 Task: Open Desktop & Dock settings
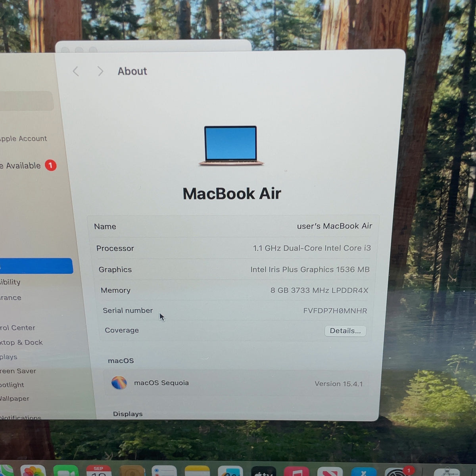click(x=21, y=342)
